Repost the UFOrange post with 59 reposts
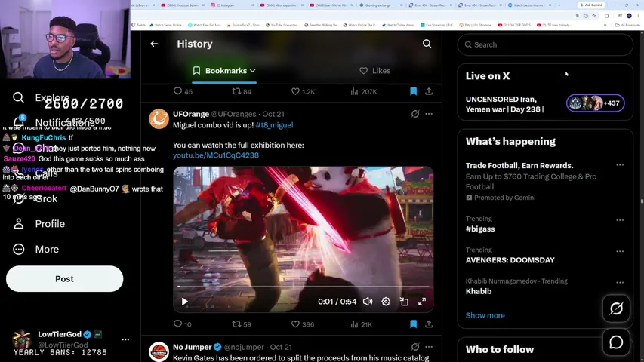Viewport: 644px width, 362px height. tap(242, 324)
